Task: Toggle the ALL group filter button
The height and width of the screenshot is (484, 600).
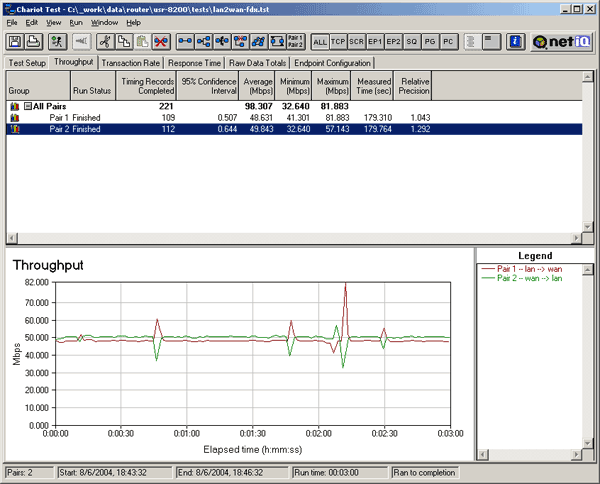Action: pos(320,42)
